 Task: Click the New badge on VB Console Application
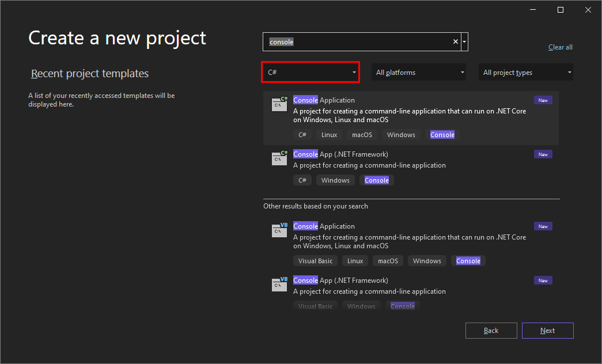(x=543, y=226)
